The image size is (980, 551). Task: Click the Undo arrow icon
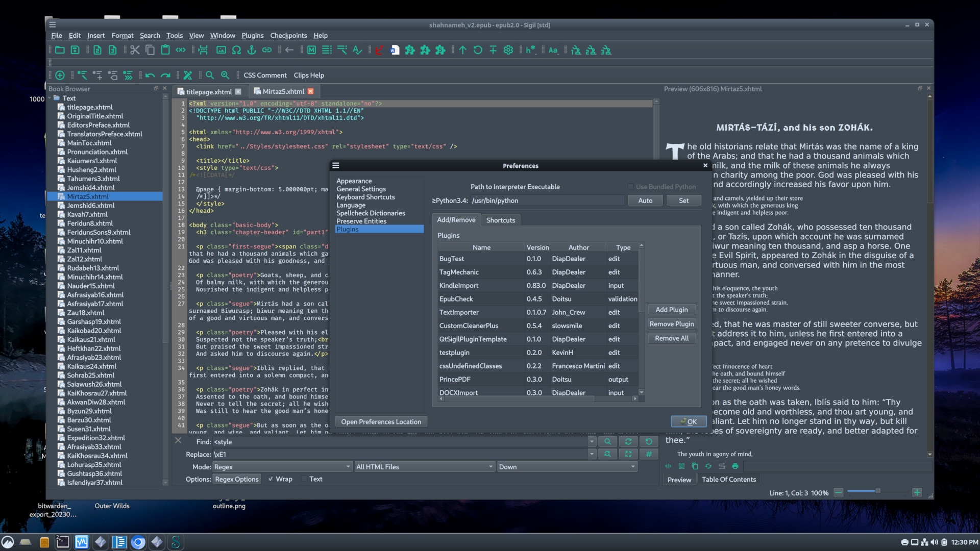(150, 76)
